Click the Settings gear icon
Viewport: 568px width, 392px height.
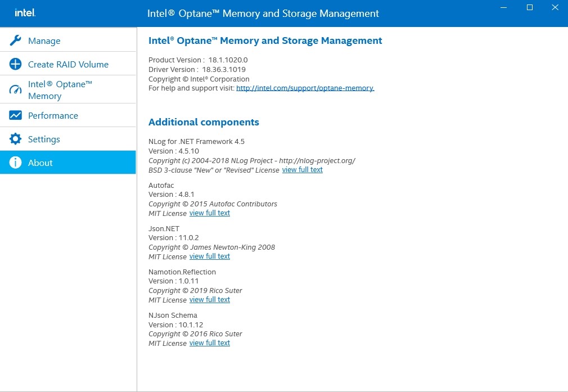point(15,139)
